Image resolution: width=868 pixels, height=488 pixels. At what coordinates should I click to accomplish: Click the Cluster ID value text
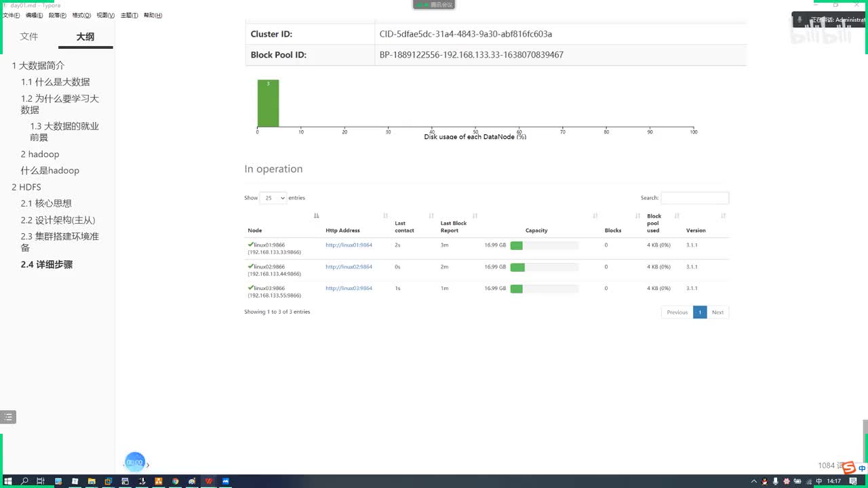tap(466, 34)
